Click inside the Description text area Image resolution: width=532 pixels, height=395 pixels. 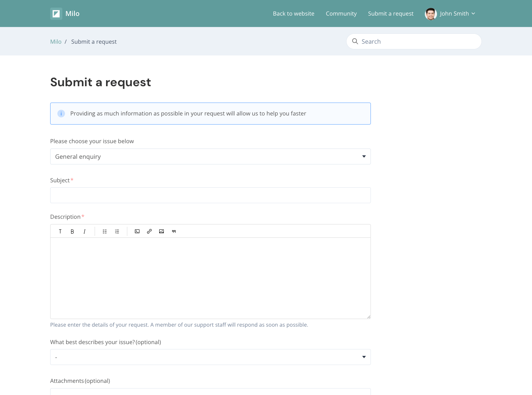pos(210,278)
